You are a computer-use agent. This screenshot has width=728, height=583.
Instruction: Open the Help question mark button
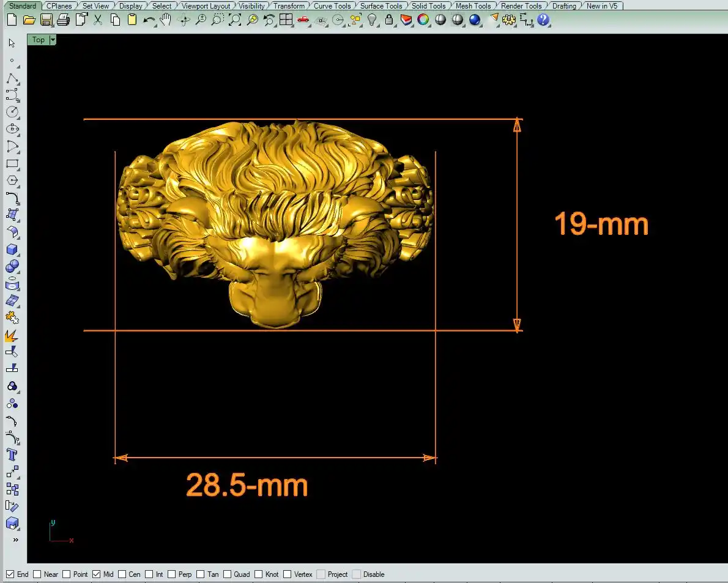pos(543,20)
